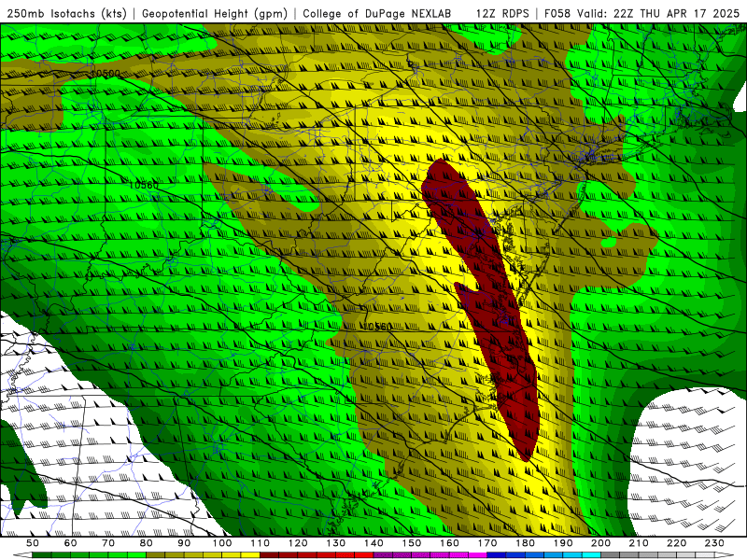
Task: Click the dark red swatch starting at 110
Action: pyautogui.click(x=270, y=555)
